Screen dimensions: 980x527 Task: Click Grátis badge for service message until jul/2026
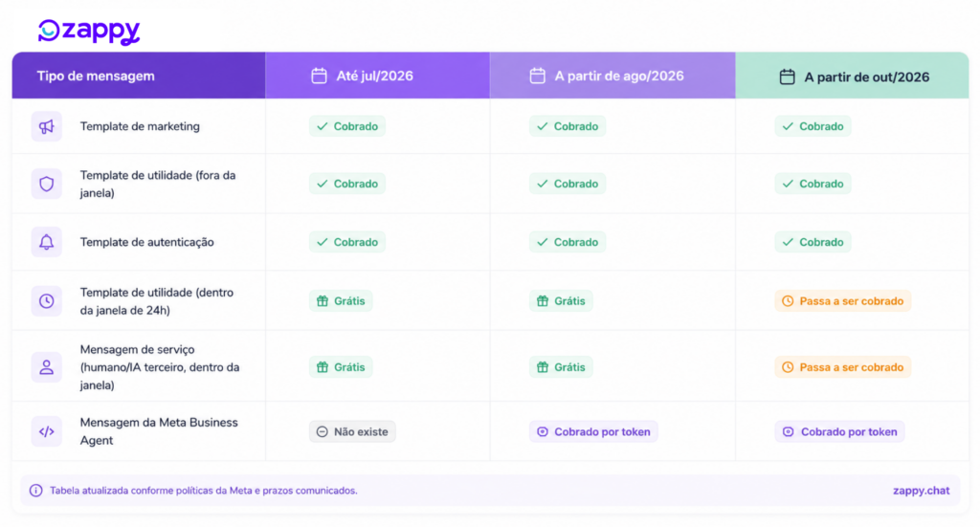[341, 367]
